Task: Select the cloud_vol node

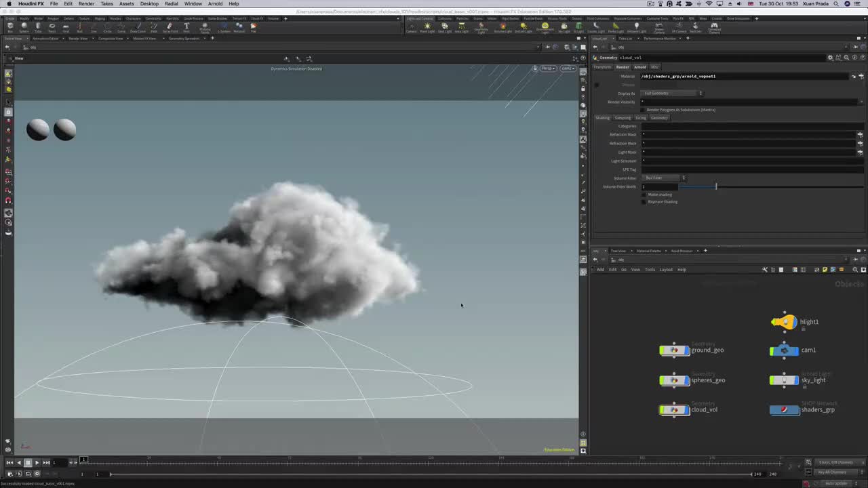Action: (x=675, y=409)
